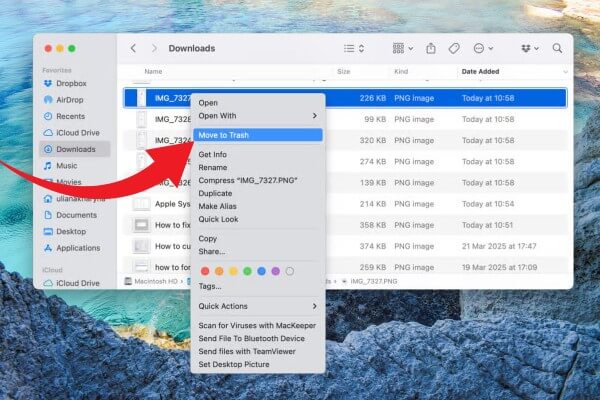The height and width of the screenshot is (400, 600).
Task: Choose Set Desktop Picture
Action: (x=258, y=364)
